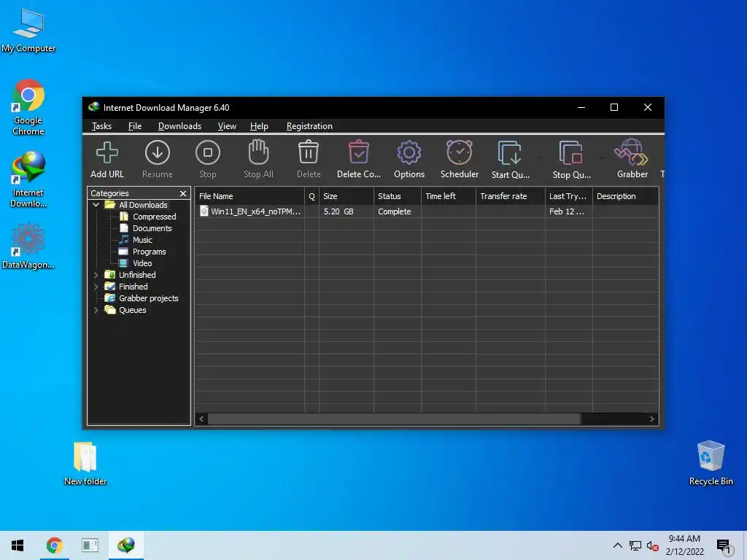The width and height of the screenshot is (747, 560).
Task: Expand the Unfinished tree node
Action: coord(96,275)
